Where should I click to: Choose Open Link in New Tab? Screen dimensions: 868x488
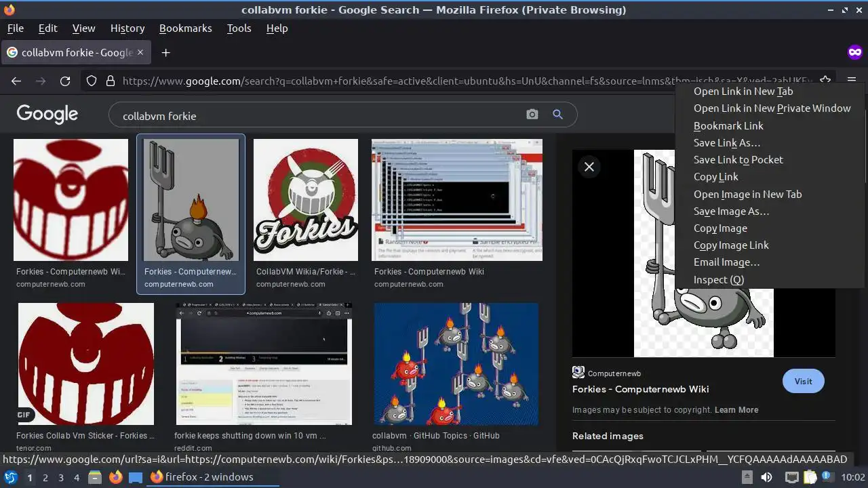point(770,91)
